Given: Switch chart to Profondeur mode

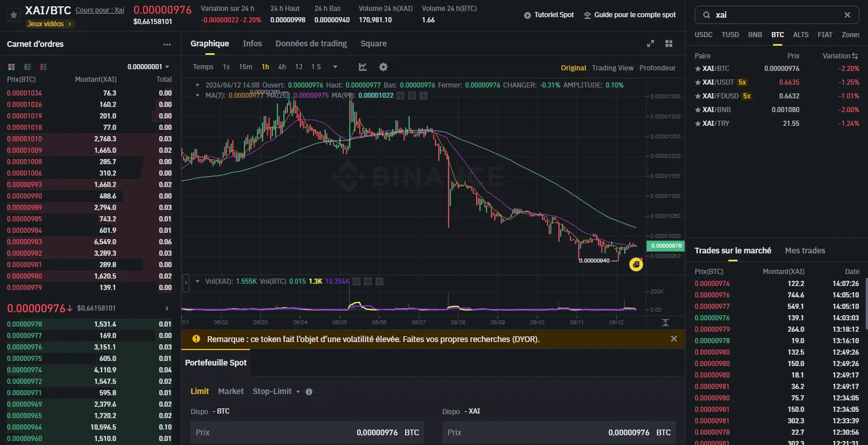Looking at the screenshot, I should point(657,67).
